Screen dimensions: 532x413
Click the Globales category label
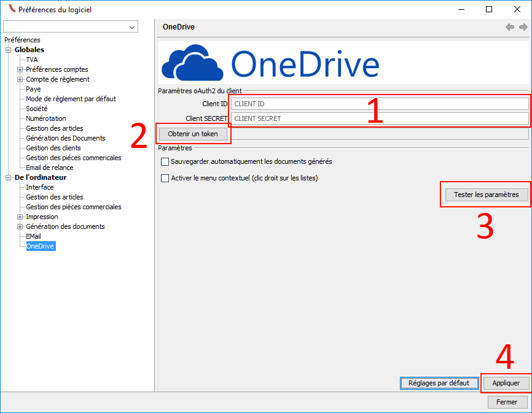tap(29, 50)
